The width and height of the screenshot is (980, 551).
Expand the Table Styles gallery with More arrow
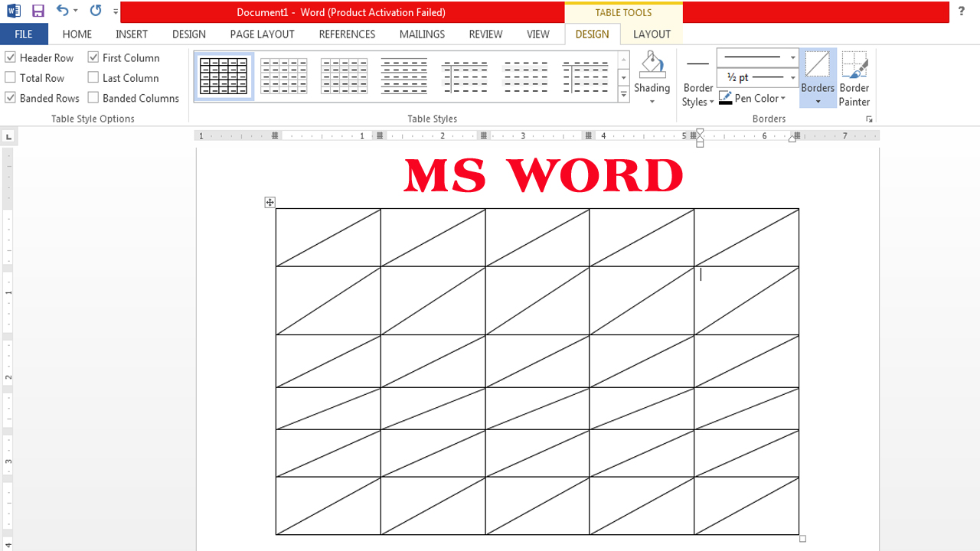pos(624,95)
